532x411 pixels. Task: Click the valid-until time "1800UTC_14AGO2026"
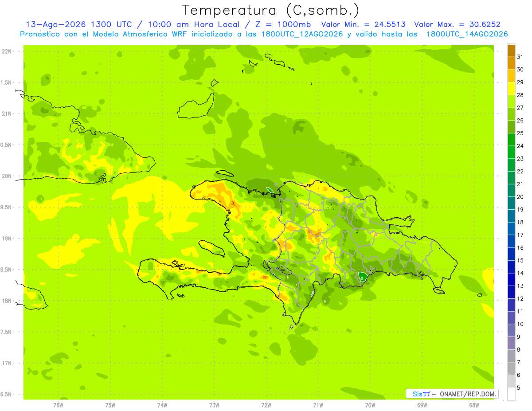tap(467, 34)
